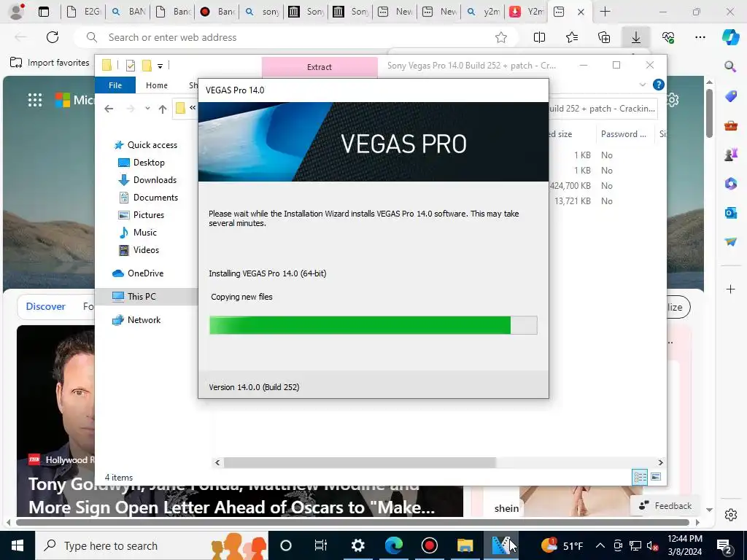Click the Windows Start button

(x=18, y=545)
